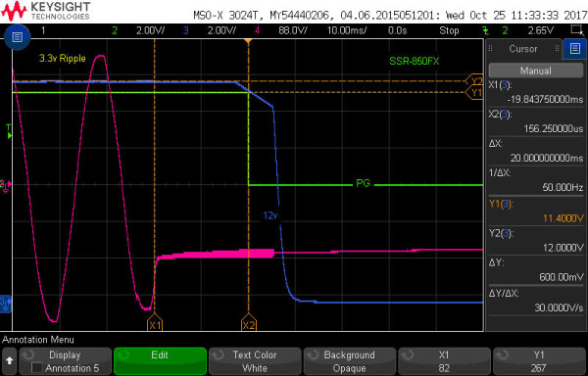Click the green Edit softkey
This screenshot has width=588, height=376.
(160, 361)
